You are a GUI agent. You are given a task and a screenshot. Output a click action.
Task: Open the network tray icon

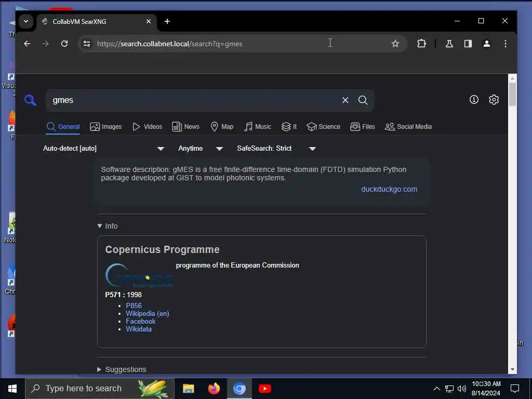449,389
